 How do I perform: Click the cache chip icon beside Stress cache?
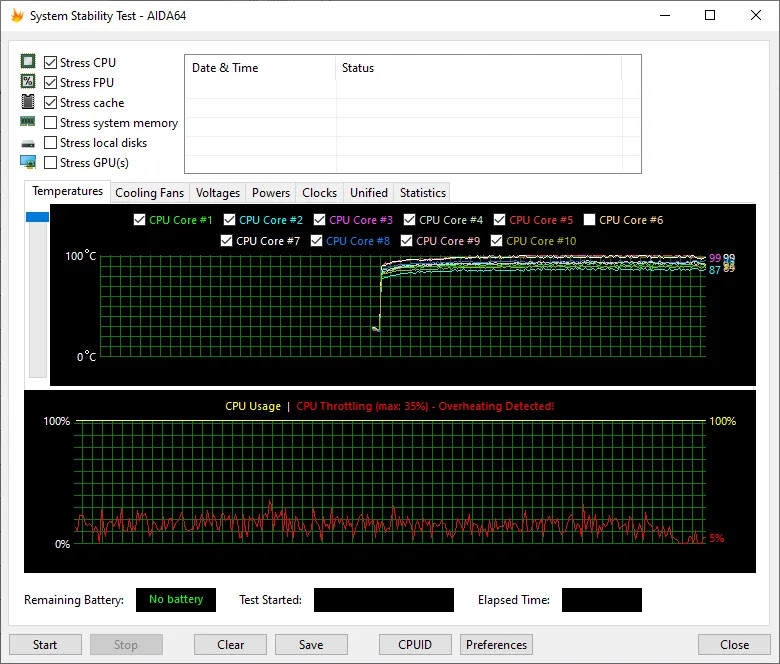[28, 102]
